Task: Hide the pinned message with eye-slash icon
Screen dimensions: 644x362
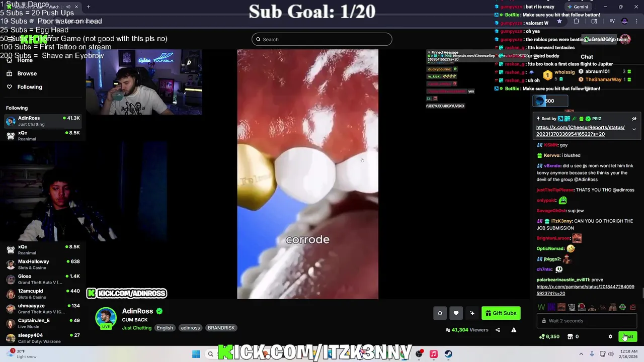Action: (x=634, y=119)
